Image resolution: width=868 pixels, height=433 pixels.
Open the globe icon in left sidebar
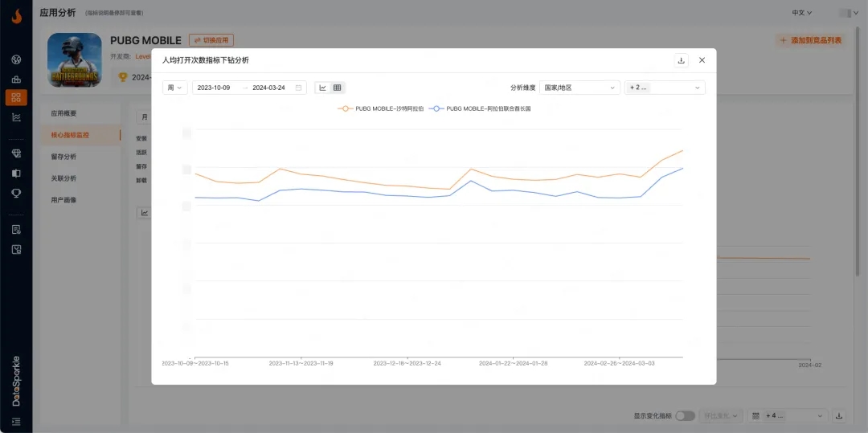click(x=16, y=59)
